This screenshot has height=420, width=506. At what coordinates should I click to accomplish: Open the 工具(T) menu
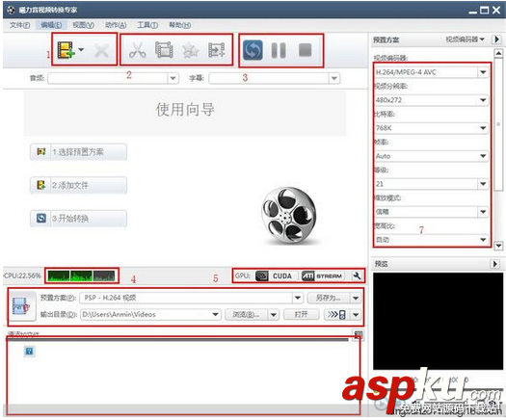[x=147, y=25]
